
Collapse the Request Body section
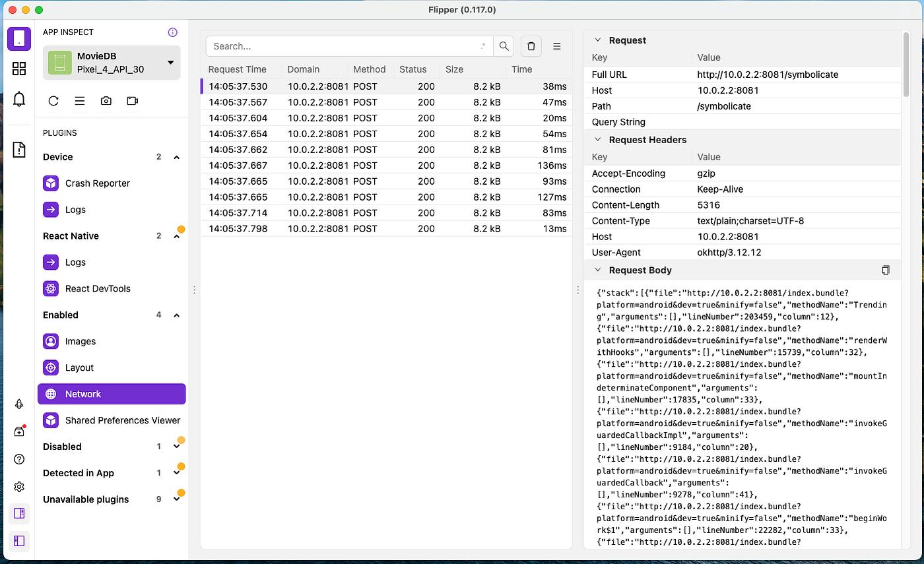[x=598, y=270]
